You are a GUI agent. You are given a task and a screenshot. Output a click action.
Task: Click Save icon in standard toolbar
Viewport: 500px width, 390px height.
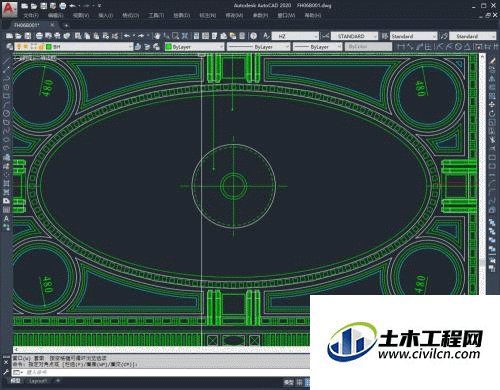(x=28, y=36)
